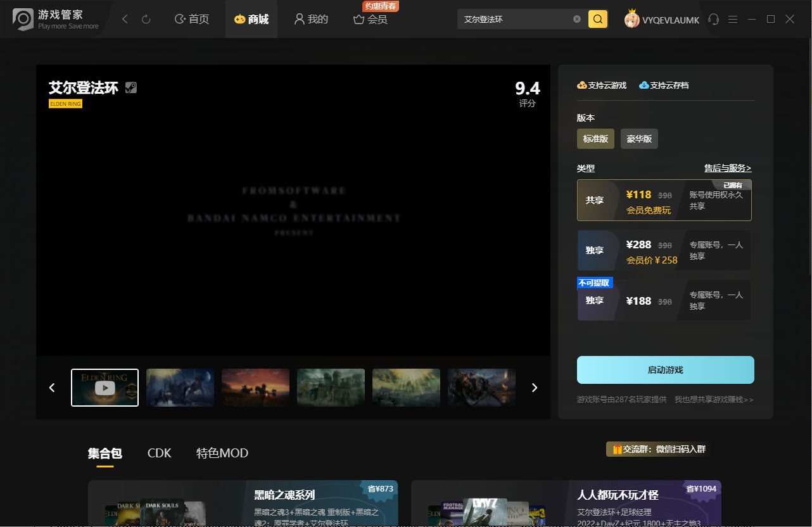Click the 游戏管家 logo icon
812x527 pixels.
(x=23, y=19)
